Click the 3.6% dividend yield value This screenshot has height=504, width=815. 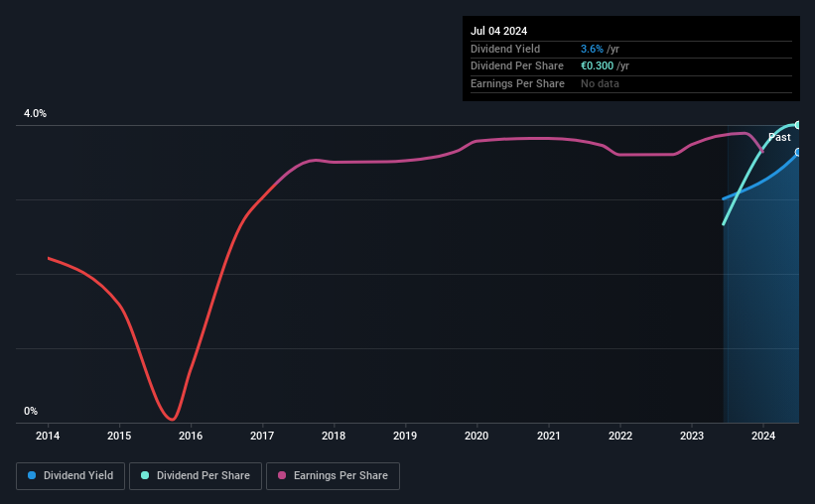pos(592,49)
